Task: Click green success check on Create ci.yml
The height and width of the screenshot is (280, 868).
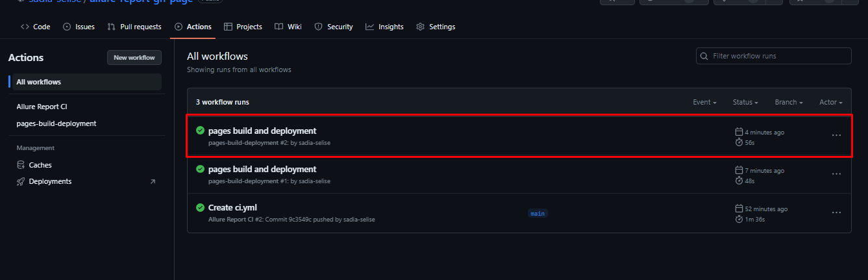Action: (200, 207)
